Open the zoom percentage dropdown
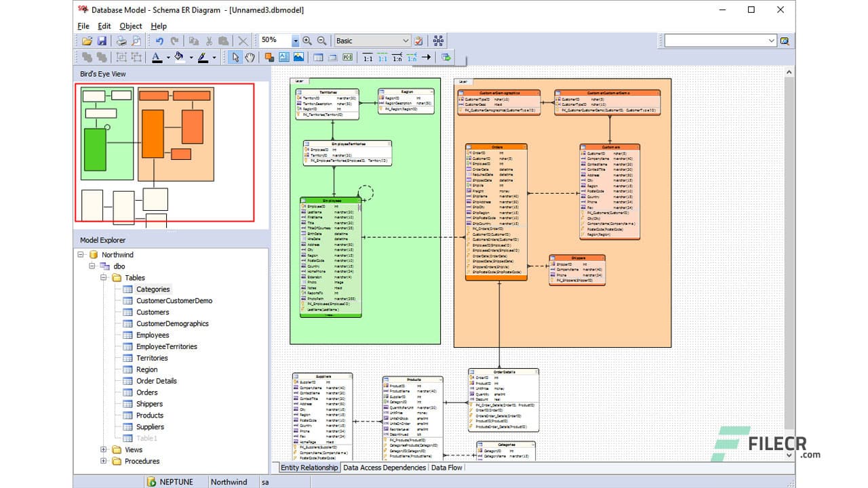 296,41
